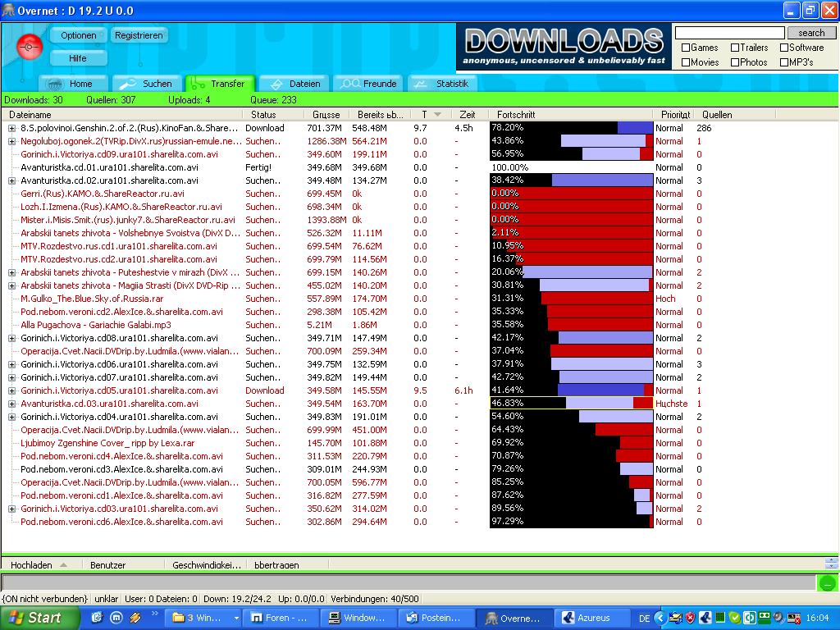Switch to the Azureus taskbar button
This screenshot has width=840, height=630.
click(x=591, y=619)
